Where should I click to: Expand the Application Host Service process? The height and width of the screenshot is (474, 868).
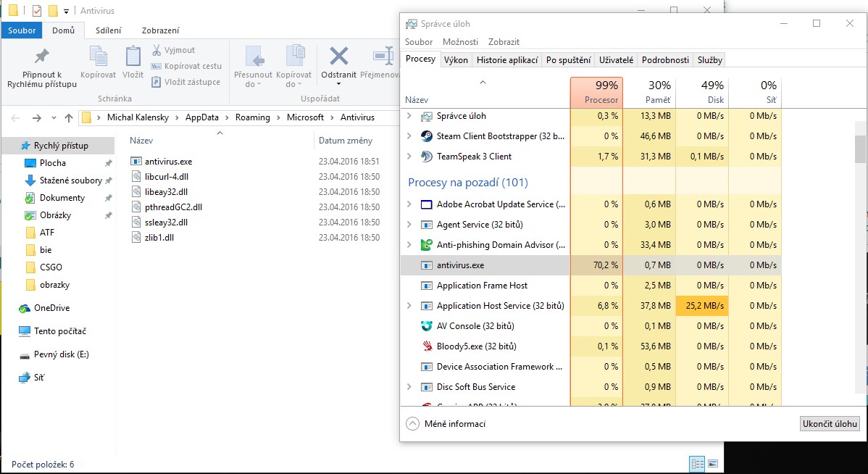coord(409,306)
